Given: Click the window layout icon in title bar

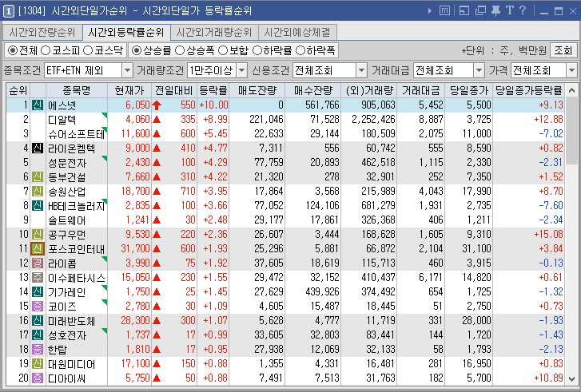Looking at the screenshot, I should (x=464, y=10).
